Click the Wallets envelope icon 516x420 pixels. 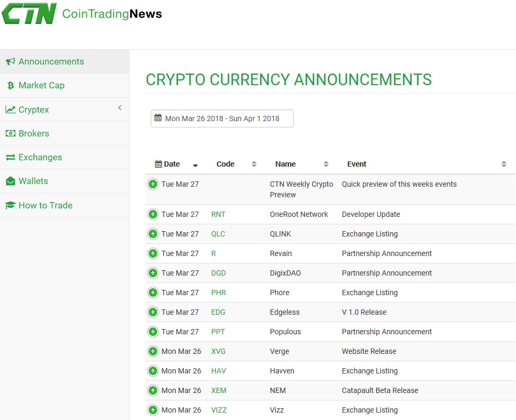click(11, 181)
